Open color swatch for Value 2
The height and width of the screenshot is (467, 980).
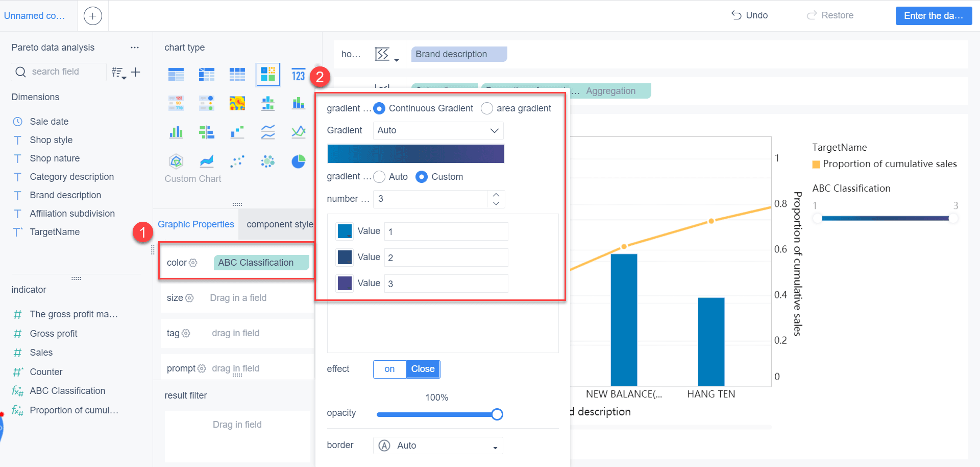pos(345,257)
